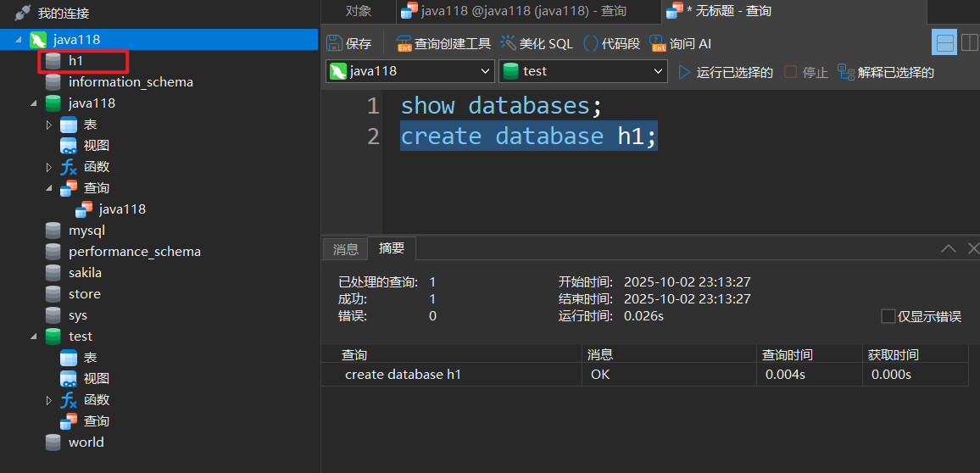Select the h1 database icon
This screenshot has height=473, width=980.
pyautogui.click(x=53, y=61)
